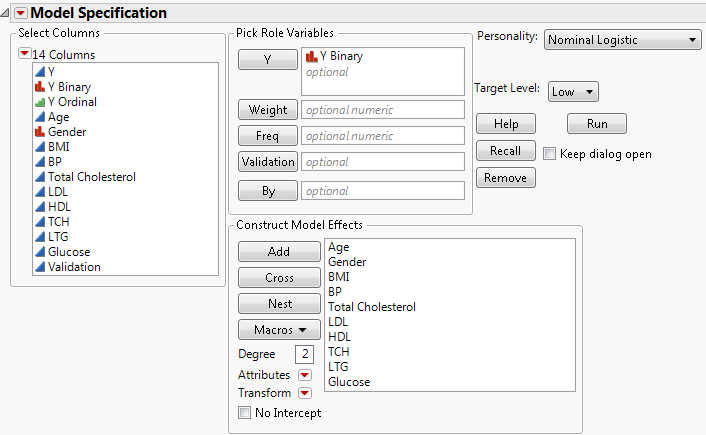This screenshot has height=435, width=706.
Task: Select the continuous Age column
Action: point(58,117)
